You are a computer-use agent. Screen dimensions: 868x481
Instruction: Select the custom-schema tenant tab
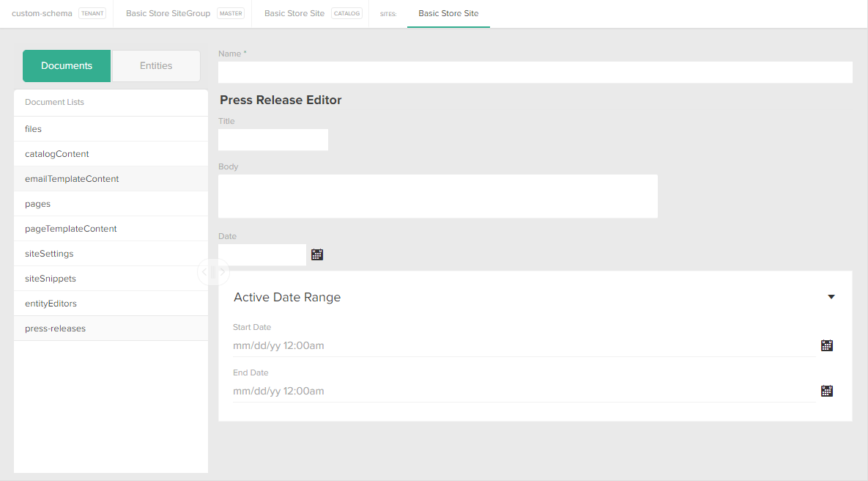[42, 12]
